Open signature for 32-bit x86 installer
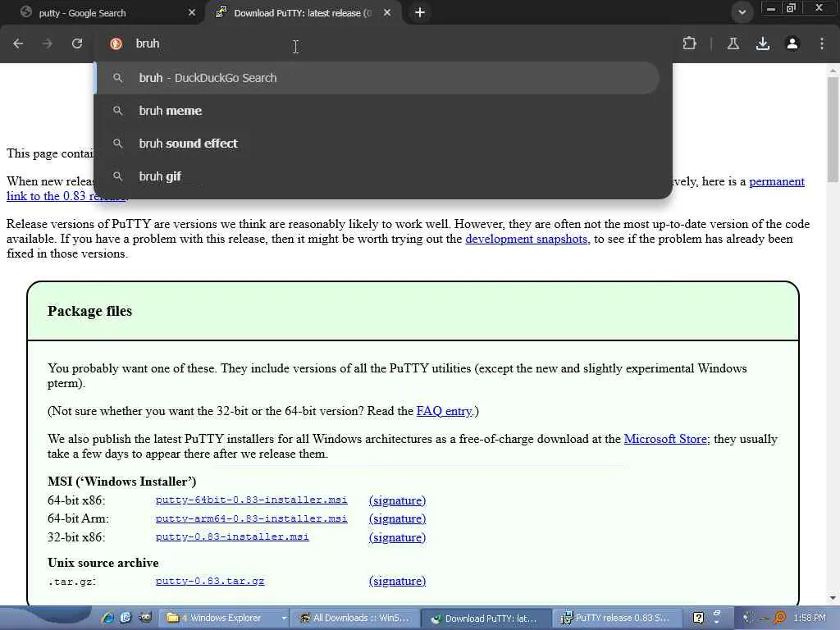 click(x=398, y=537)
